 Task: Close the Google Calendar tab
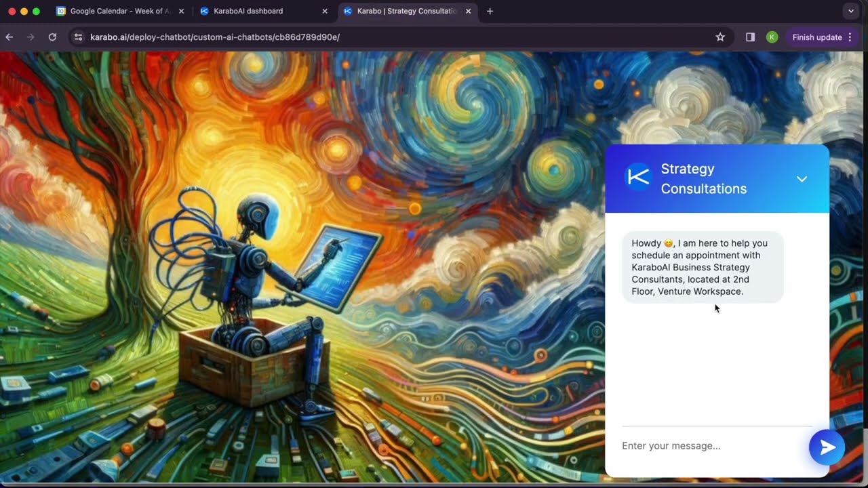181,11
